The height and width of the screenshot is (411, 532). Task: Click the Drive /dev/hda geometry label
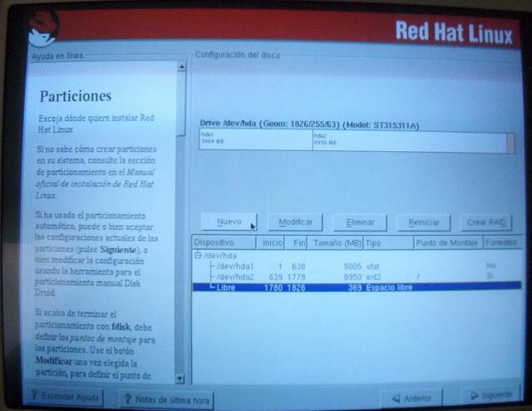tap(309, 125)
